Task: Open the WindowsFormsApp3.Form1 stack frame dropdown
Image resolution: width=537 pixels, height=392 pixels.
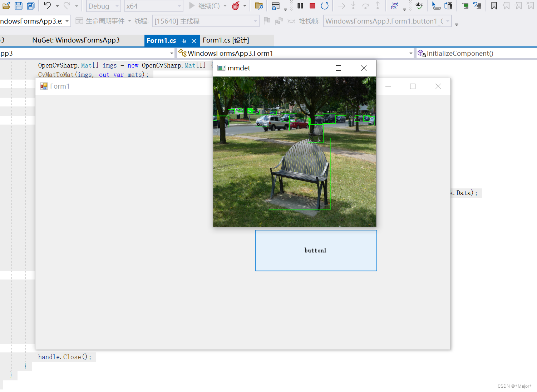Action: coord(387,21)
